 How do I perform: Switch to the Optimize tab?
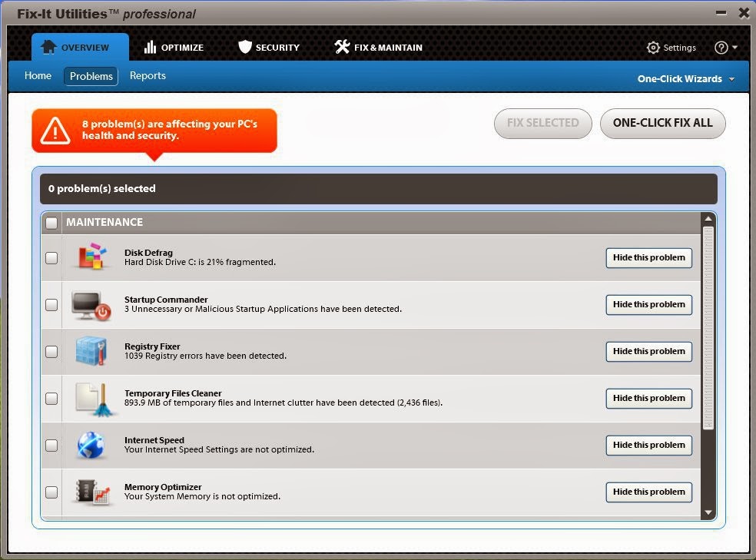pos(174,47)
